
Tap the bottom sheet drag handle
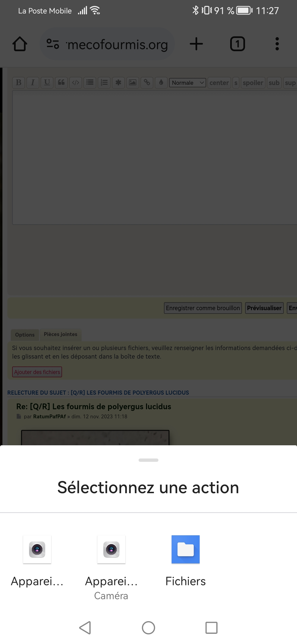pyautogui.click(x=148, y=460)
